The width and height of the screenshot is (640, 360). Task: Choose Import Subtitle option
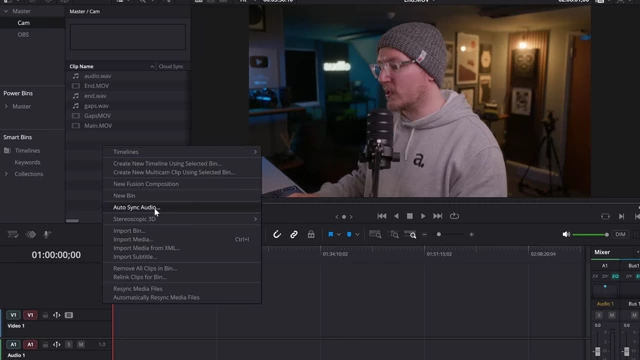click(x=182, y=257)
